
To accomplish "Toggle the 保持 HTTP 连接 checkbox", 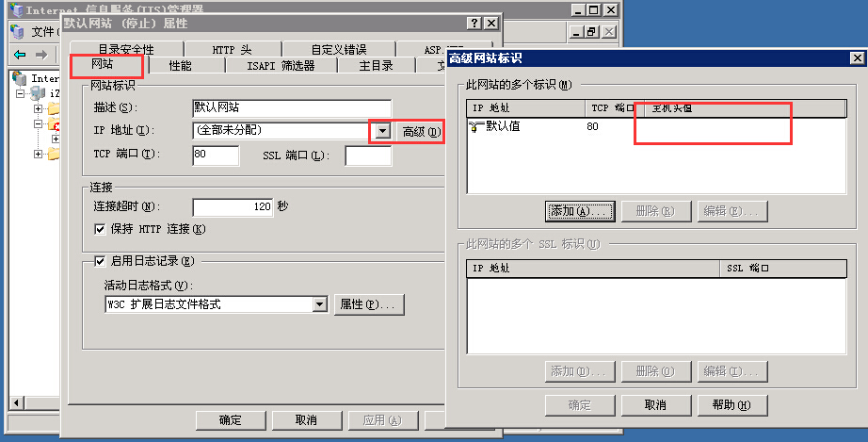I will (100, 229).
